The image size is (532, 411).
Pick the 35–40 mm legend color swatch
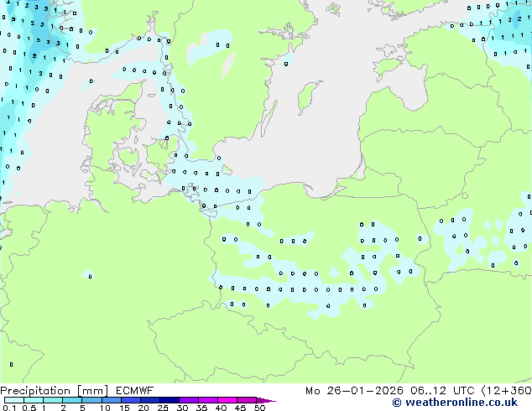[x=208, y=400]
